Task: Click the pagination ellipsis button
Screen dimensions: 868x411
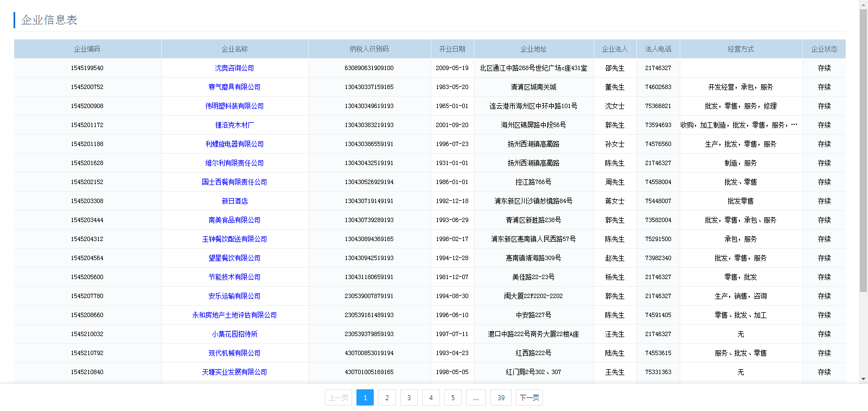Action: pyautogui.click(x=476, y=397)
